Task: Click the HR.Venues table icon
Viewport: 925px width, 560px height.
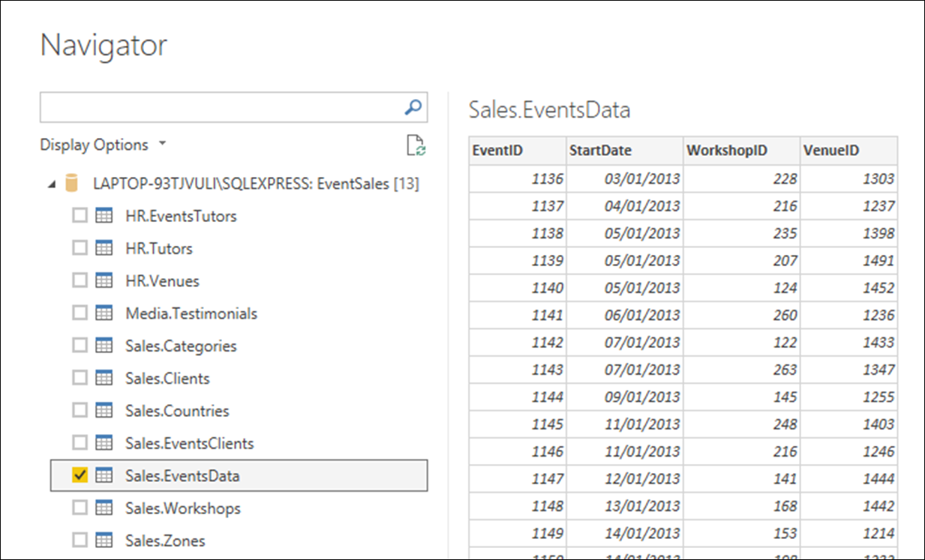Action: 104,281
